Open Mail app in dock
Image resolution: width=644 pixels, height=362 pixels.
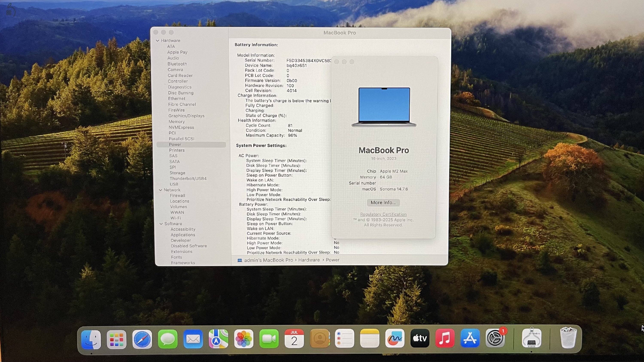click(x=193, y=339)
